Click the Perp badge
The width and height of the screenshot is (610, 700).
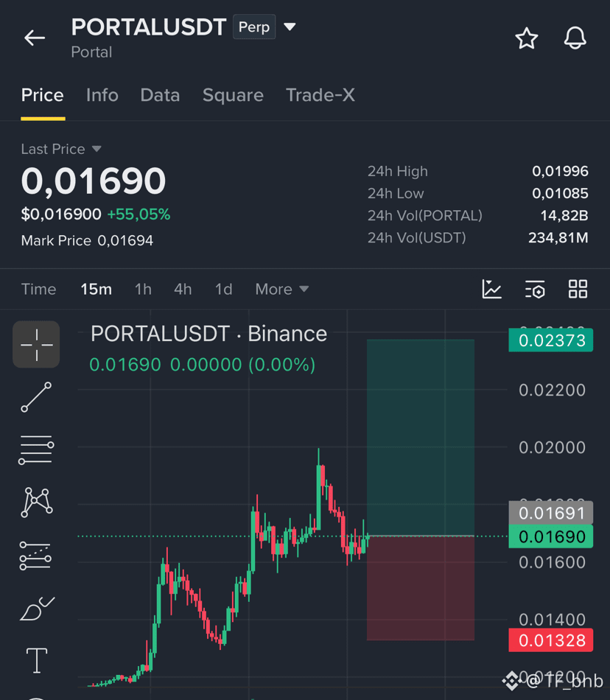pos(254,27)
